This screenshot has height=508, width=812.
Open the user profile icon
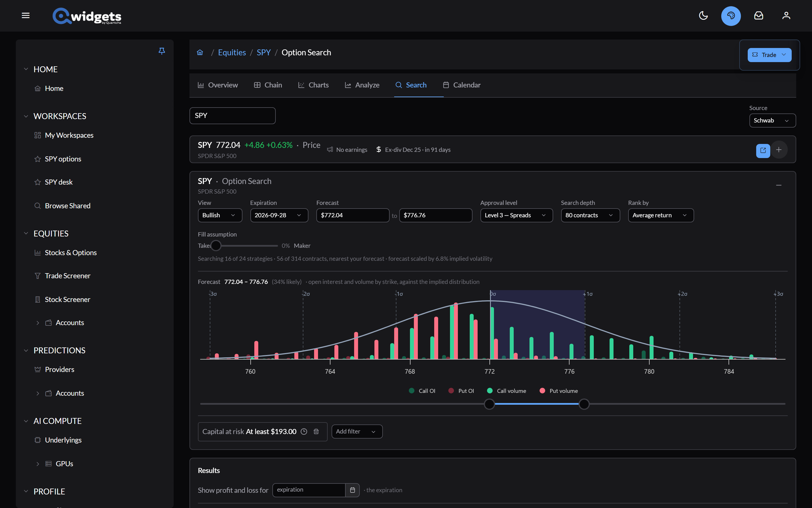(786, 16)
